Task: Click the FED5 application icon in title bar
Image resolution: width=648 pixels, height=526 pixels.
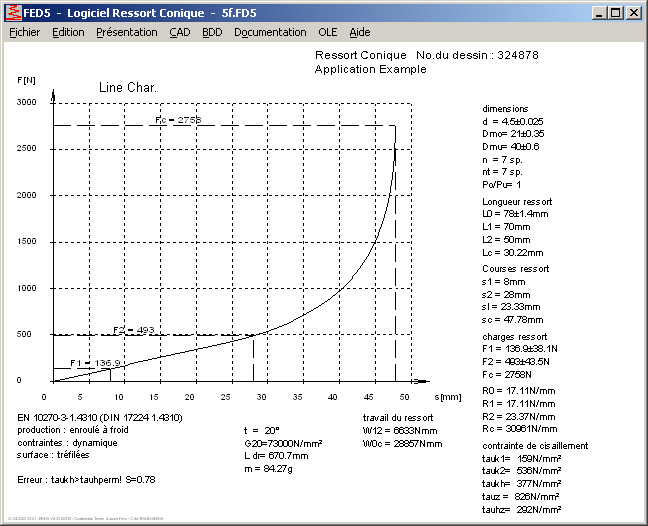Action: 12,12
